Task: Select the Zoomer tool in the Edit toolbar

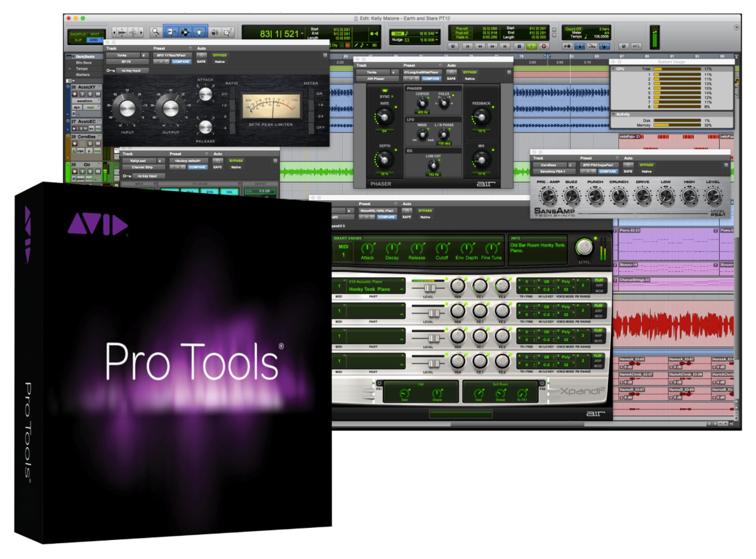Action: coord(156,32)
